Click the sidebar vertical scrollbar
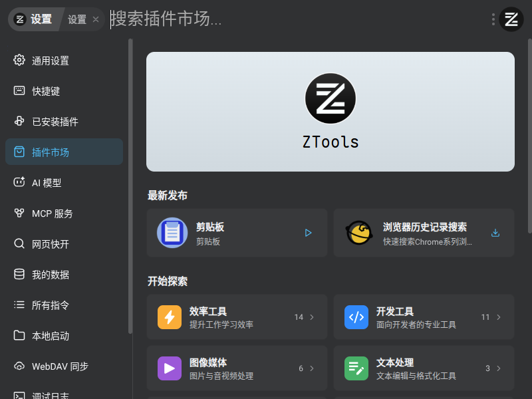 click(x=130, y=186)
